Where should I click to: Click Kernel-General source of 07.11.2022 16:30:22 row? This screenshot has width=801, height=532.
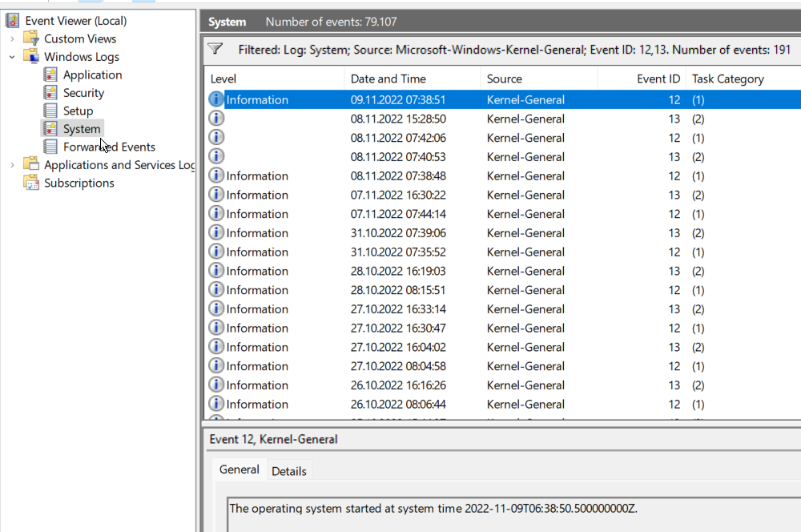[x=525, y=195]
